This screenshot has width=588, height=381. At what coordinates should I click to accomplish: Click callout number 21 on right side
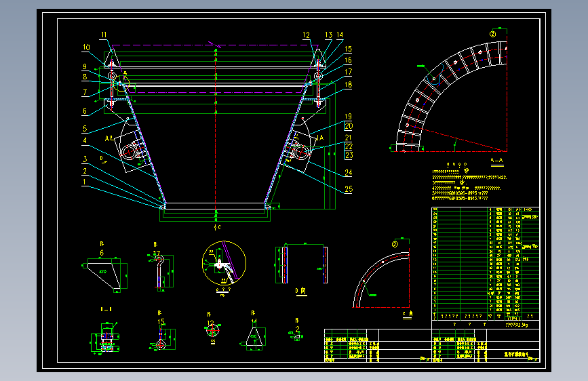coord(348,138)
